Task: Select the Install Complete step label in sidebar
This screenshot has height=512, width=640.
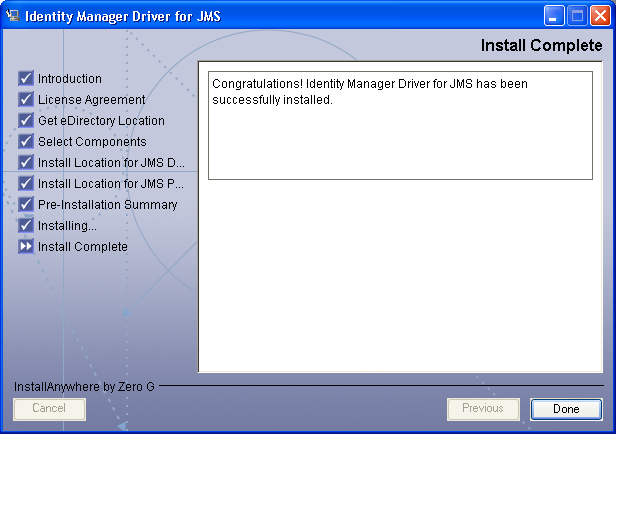Action: click(x=82, y=247)
